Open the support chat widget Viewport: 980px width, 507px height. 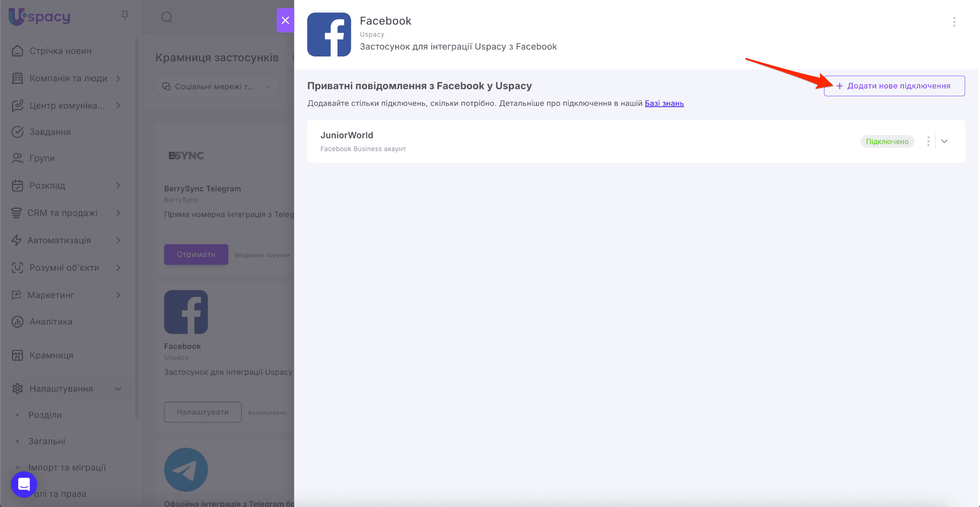[x=24, y=484]
